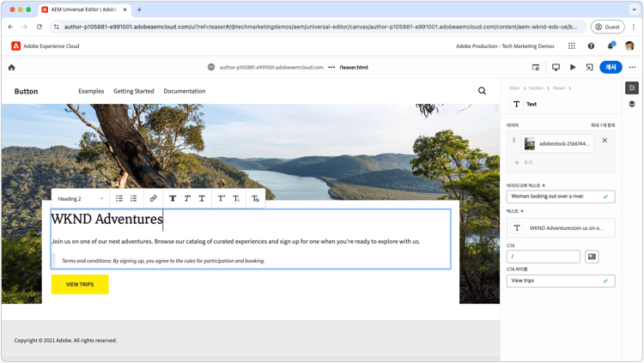Click the Terms and conditions text
The height and width of the screenshot is (363, 644).
(x=163, y=261)
